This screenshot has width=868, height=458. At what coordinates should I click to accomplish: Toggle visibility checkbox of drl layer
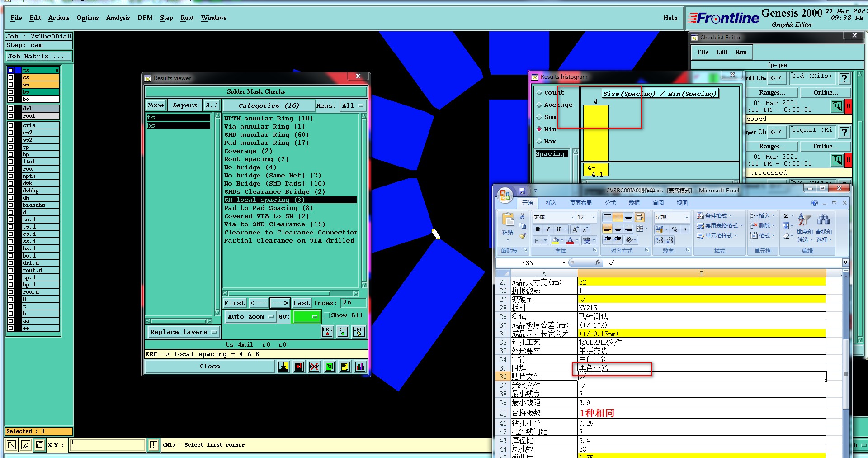pos(11,109)
